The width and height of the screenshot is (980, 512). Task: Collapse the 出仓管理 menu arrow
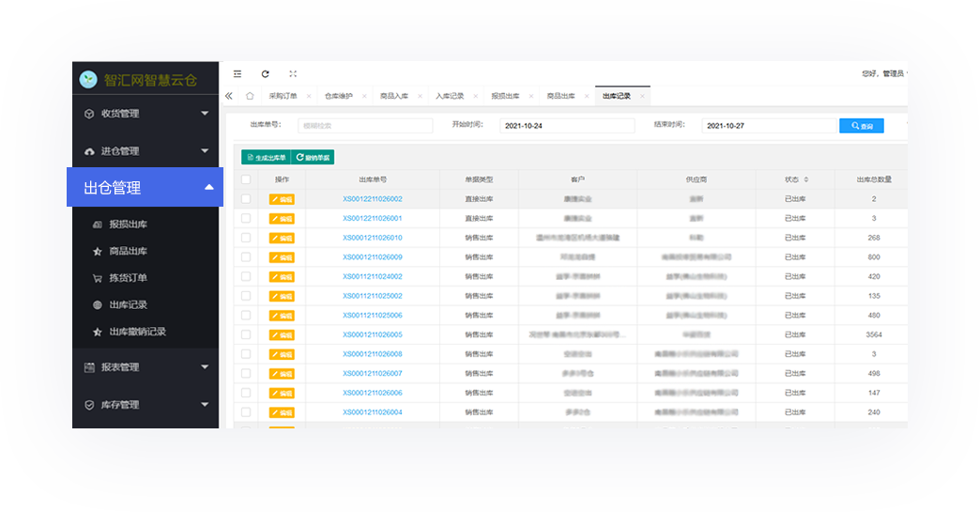coord(209,187)
